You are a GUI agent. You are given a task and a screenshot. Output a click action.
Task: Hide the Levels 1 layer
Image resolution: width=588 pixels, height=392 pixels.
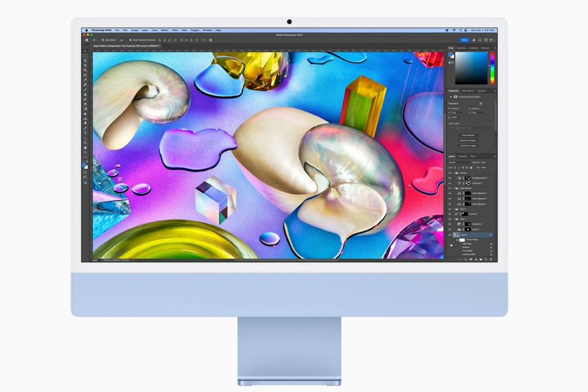(x=450, y=229)
